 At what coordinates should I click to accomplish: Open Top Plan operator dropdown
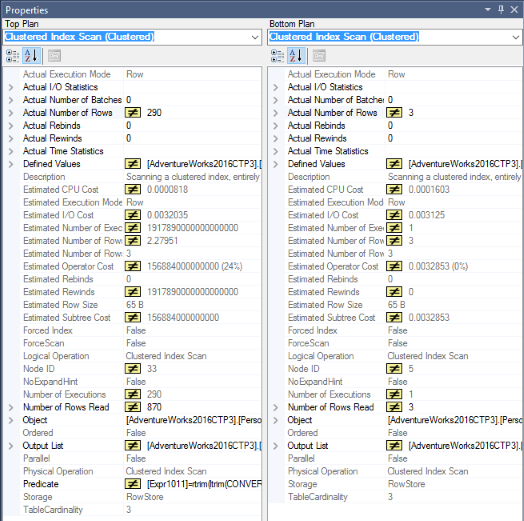[x=255, y=37]
